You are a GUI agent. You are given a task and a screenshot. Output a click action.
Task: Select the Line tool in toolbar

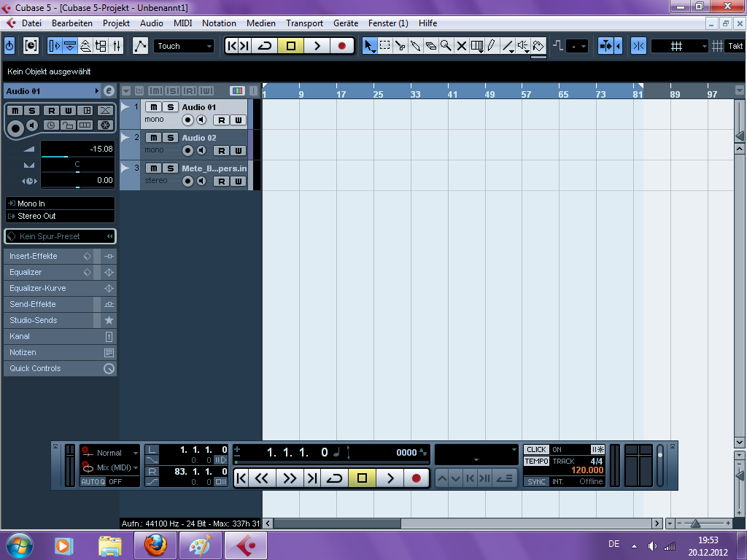tap(508, 46)
